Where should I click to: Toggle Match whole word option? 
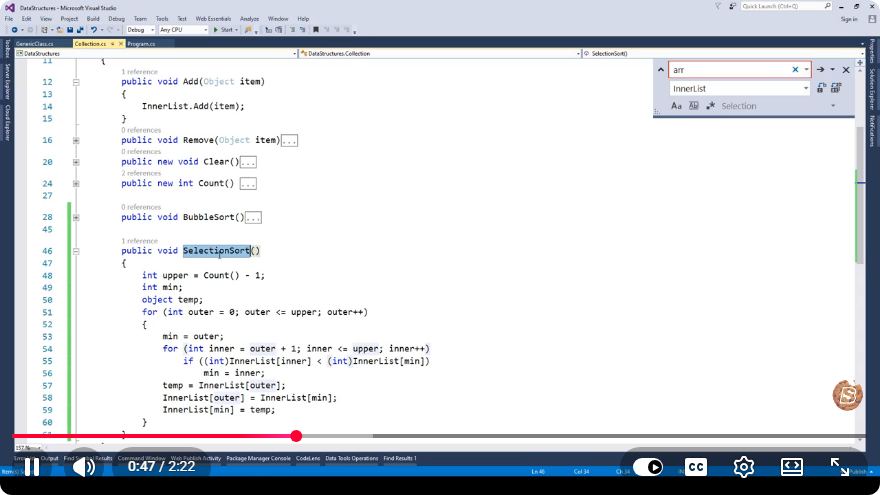click(x=694, y=106)
